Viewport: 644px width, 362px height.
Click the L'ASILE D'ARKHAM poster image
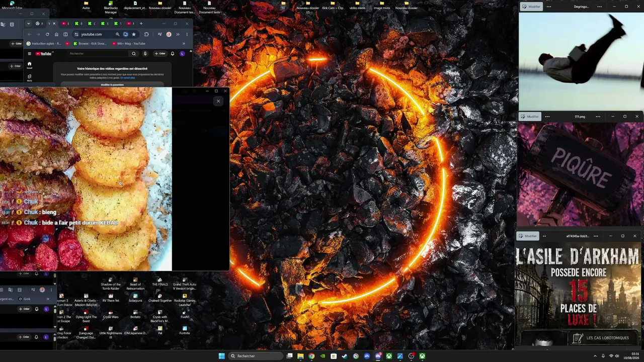coord(578,295)
